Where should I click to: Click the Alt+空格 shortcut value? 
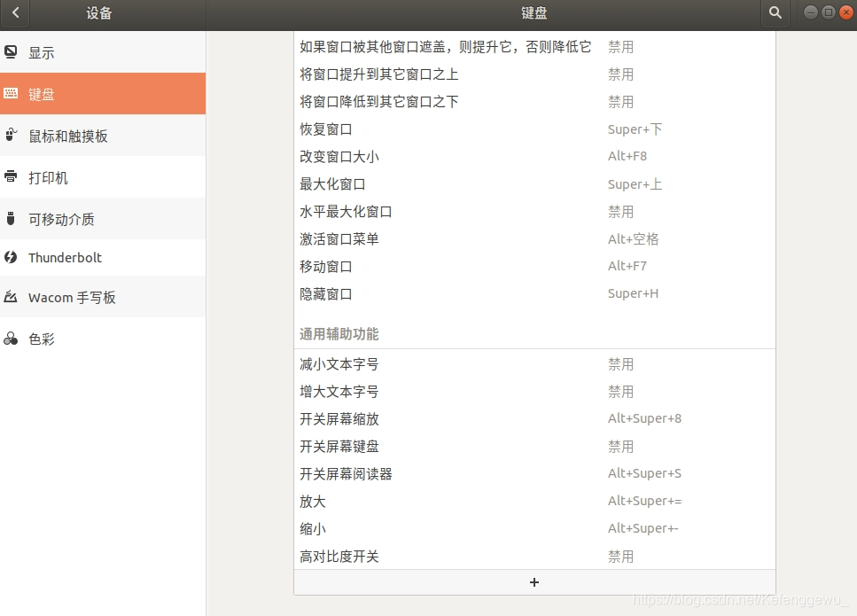634,238
